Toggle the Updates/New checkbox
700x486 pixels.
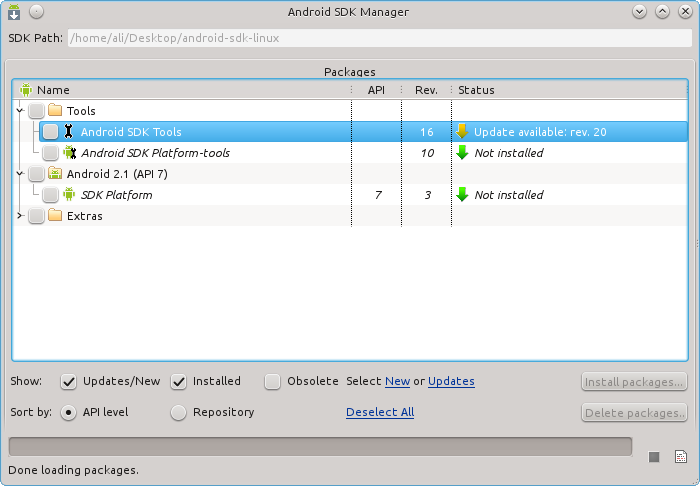tap(69, 381)
